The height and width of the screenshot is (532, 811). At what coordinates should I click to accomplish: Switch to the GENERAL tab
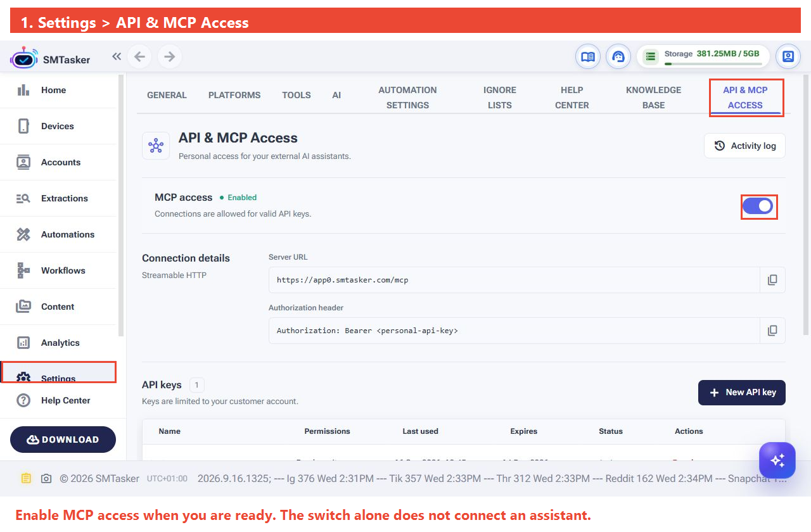(167, 95)
